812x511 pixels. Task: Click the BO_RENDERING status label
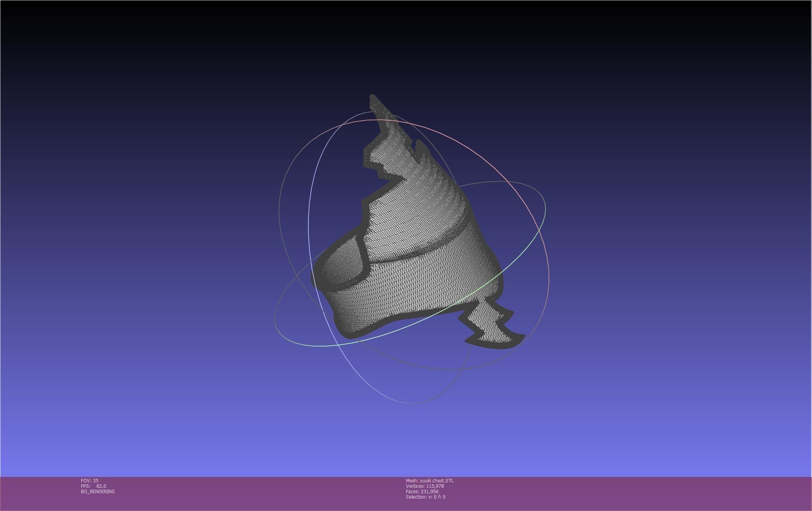tap(98, 491)
